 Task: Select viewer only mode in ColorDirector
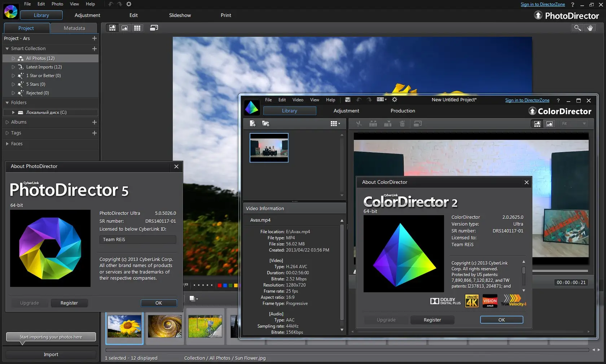tap(549, 124)
